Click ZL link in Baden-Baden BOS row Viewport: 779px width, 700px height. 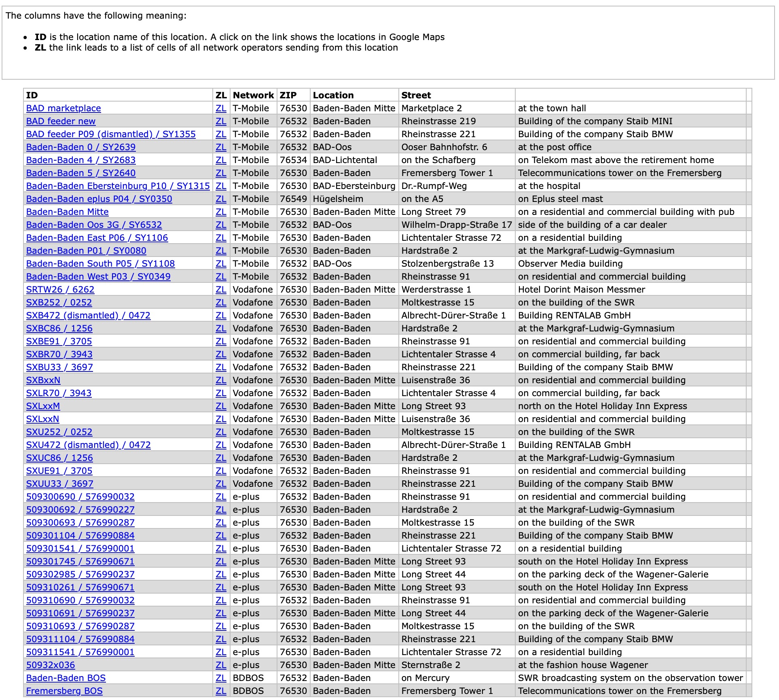click(x=221, y=678)
